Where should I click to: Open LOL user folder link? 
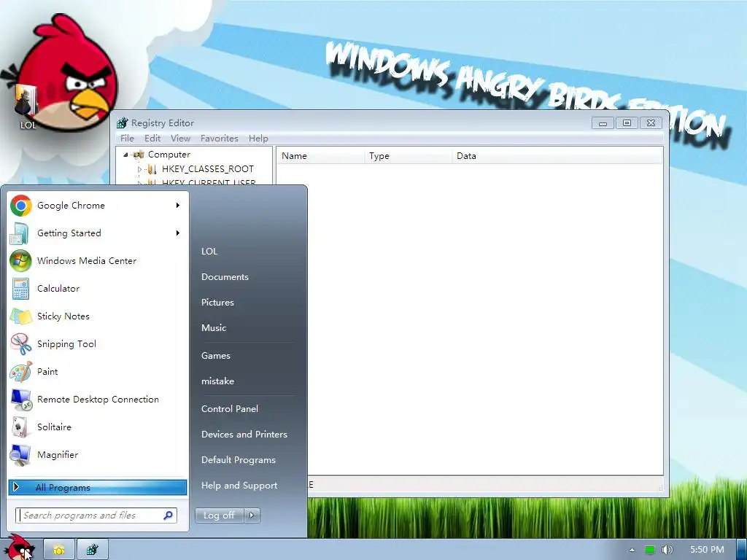point(209,251)
